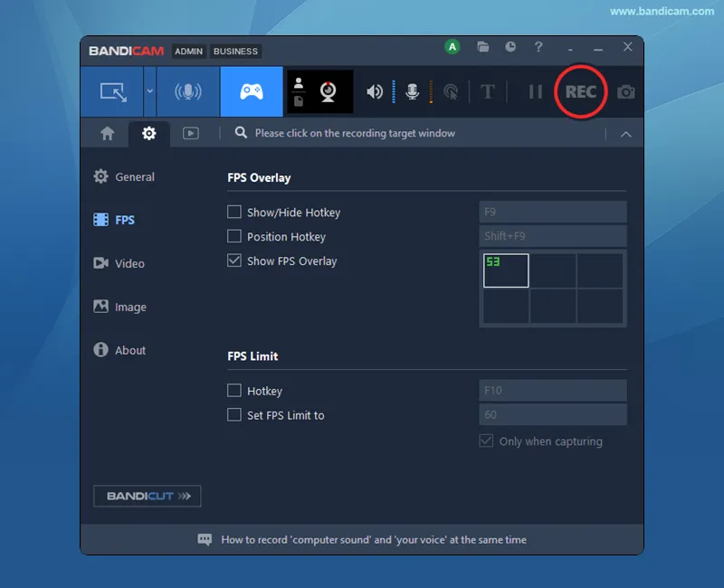Open the computer sound and voice tip link
The width and height of the screenshot is (724, 588).
[374, 539]
